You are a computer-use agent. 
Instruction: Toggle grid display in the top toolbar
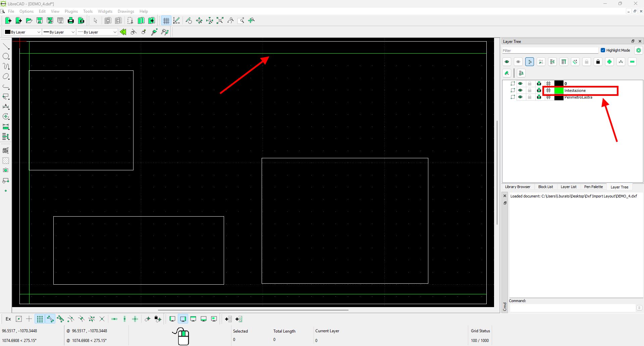[166, 21]
